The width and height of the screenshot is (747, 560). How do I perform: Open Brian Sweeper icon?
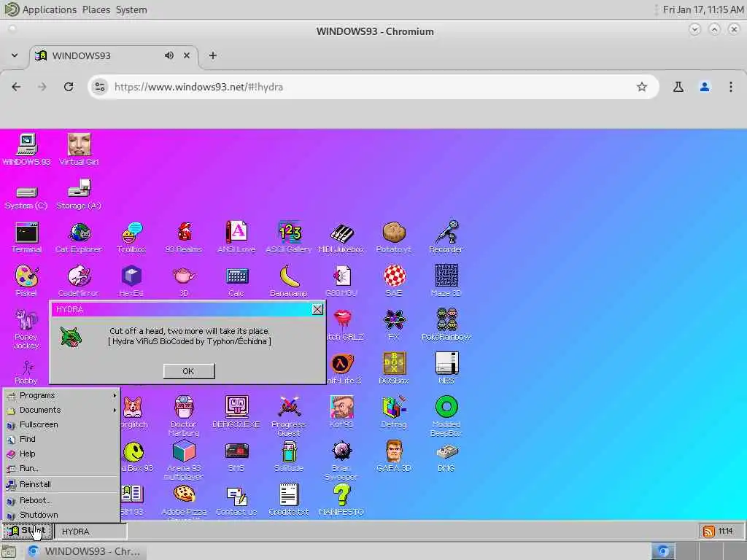pyautogui.click(x=341, y=460)
